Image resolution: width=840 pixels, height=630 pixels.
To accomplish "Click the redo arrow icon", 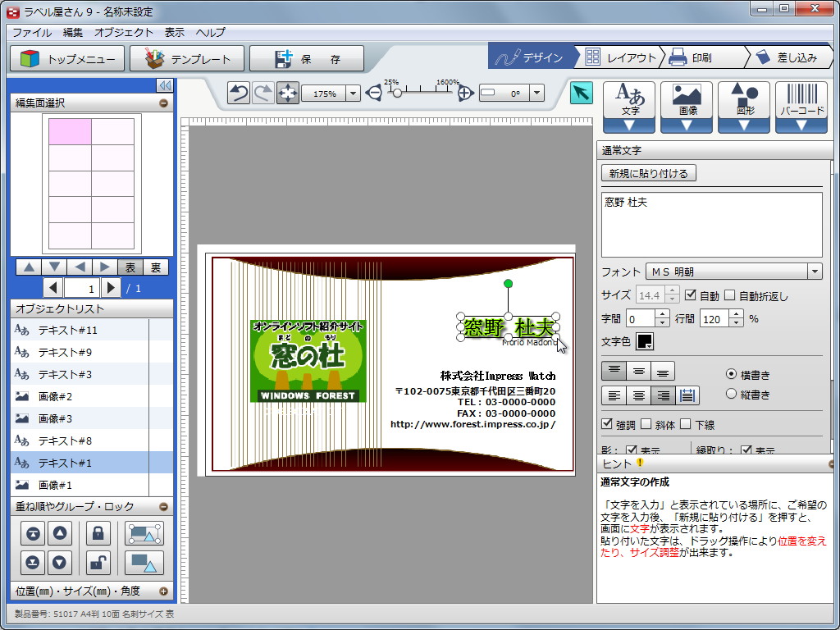I will [x=263, y=94].
